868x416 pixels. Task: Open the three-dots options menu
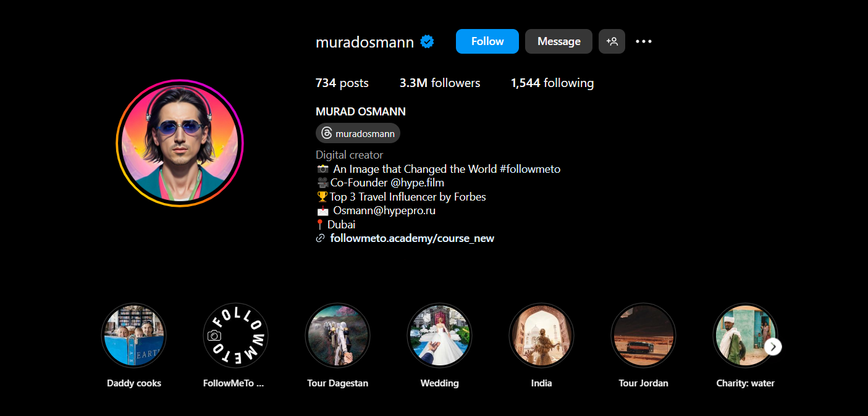[x=644, y=41]
